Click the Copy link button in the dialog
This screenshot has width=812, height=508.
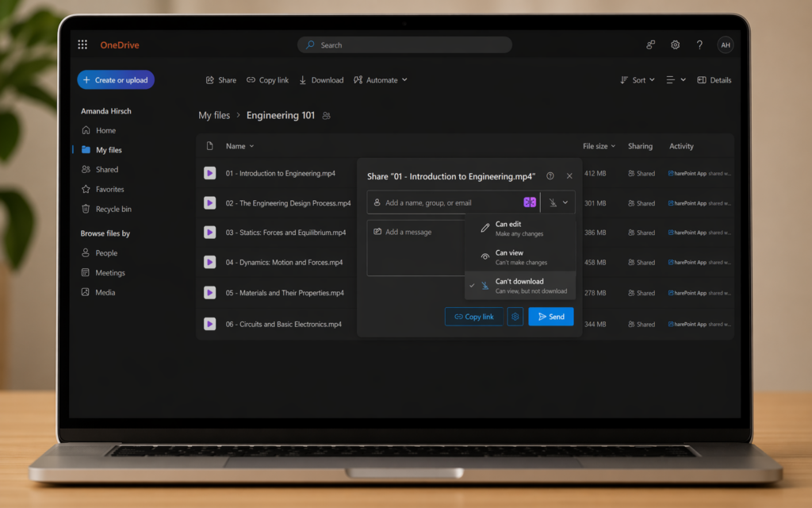[x=473, y=316]
